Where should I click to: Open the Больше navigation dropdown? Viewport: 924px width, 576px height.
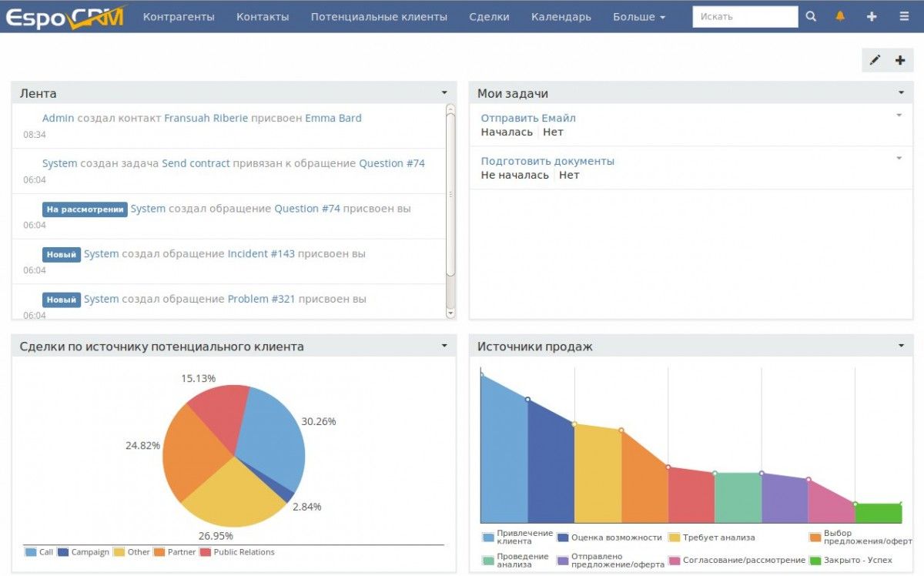tap(638, 17)
